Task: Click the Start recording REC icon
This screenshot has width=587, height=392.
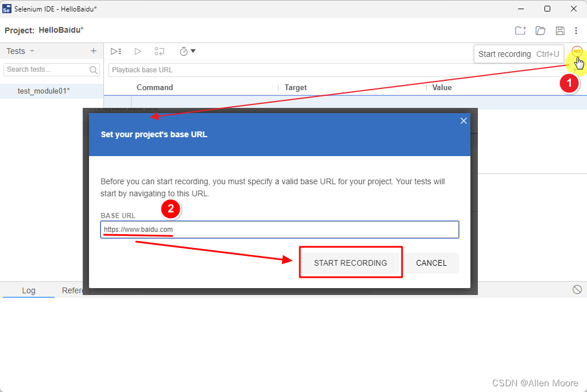Action: tap(577, 51)
